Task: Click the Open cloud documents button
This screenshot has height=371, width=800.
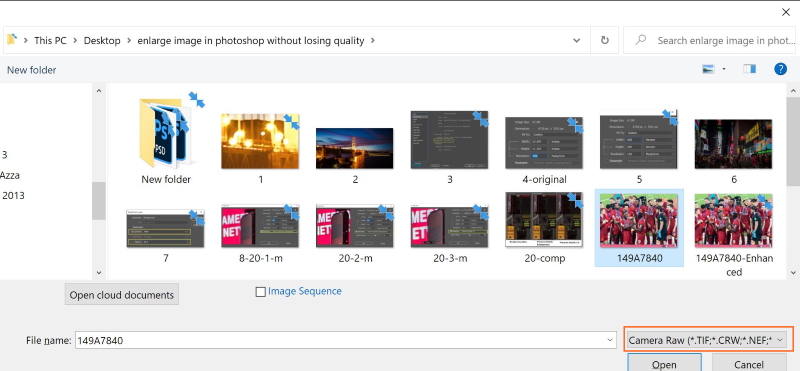Action: [x=121, y=295]
